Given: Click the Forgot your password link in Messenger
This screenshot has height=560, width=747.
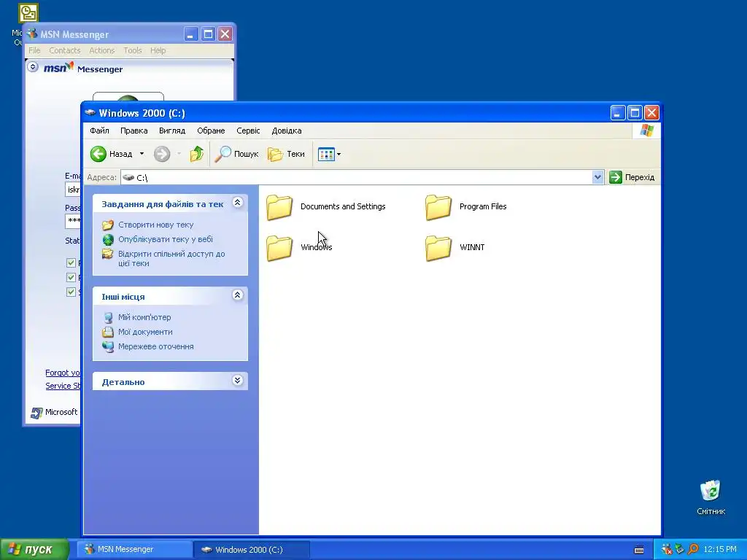Looking at the screenshot, I should pos(63,373).
